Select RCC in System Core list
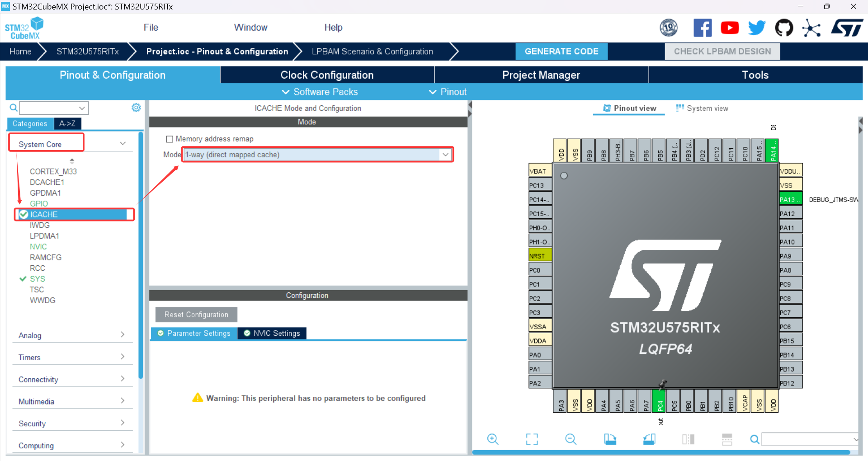The width and height of the screenshot is (868, 461). (x=38, y=268)
